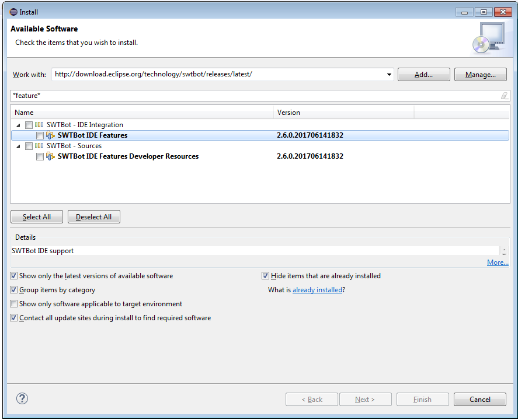518x420 pixels.
Task: Enable Show only software applicable to target environment
Action: [14, 304]
